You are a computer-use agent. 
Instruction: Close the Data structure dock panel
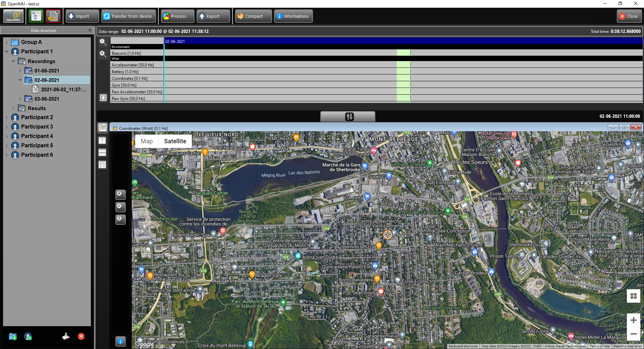[90, 30]
